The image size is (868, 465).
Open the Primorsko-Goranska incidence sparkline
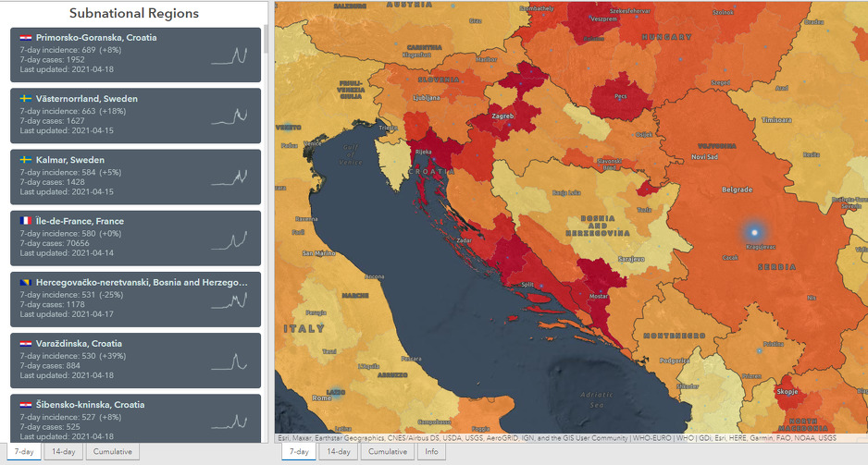229,55
